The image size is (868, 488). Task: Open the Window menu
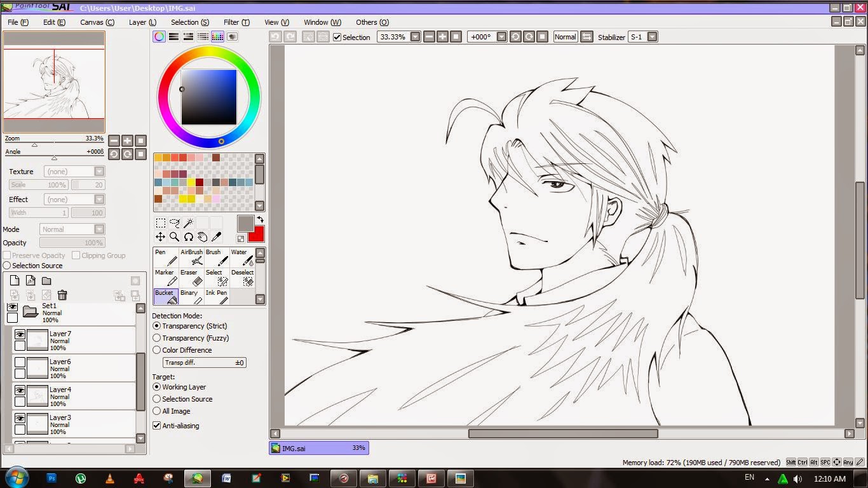(322, 22)
